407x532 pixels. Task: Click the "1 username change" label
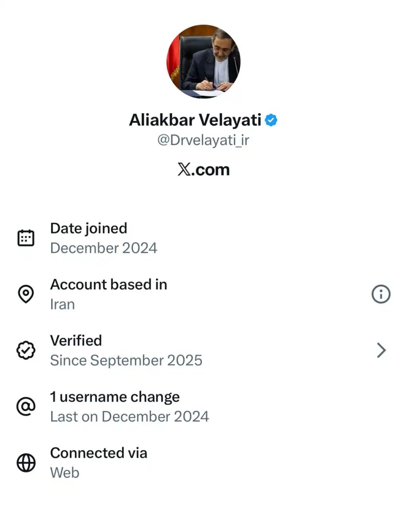115,396
